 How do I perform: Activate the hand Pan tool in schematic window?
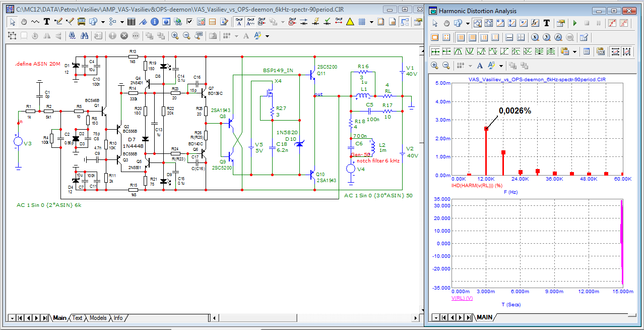coord(24,22)
